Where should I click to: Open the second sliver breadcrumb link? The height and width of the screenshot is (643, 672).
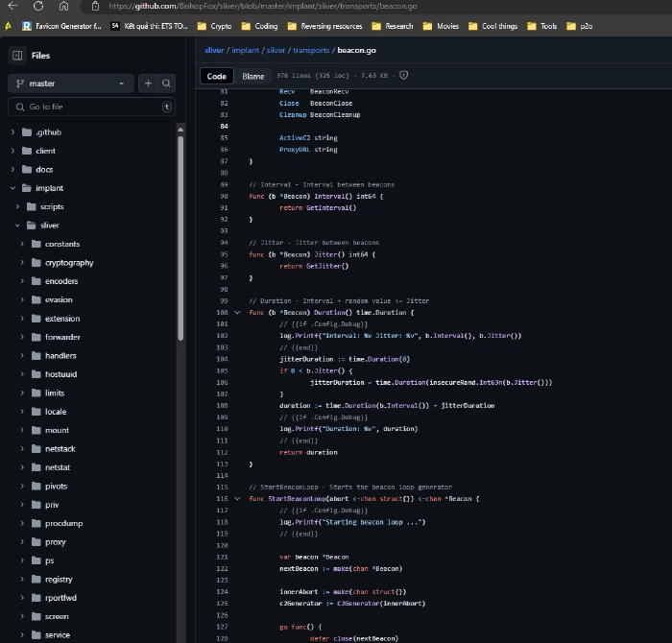click(x=276, y=50)
